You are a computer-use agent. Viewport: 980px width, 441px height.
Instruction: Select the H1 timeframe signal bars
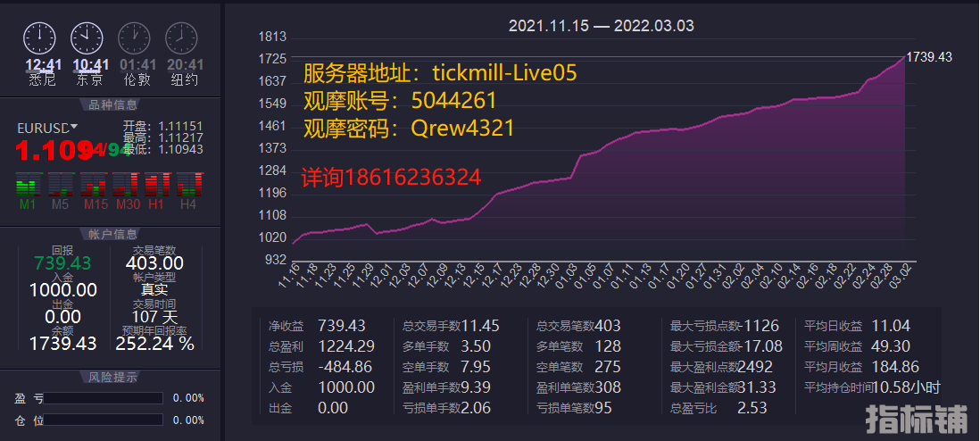(157, 185)
